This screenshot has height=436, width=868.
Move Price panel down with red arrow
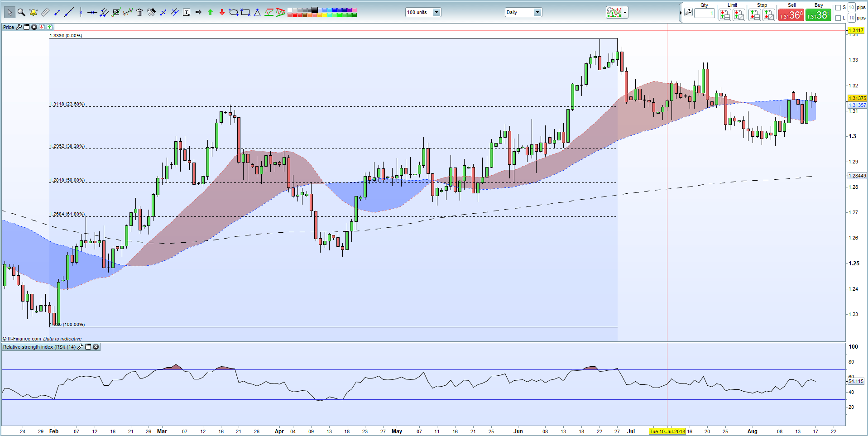[x=42, y=27]
